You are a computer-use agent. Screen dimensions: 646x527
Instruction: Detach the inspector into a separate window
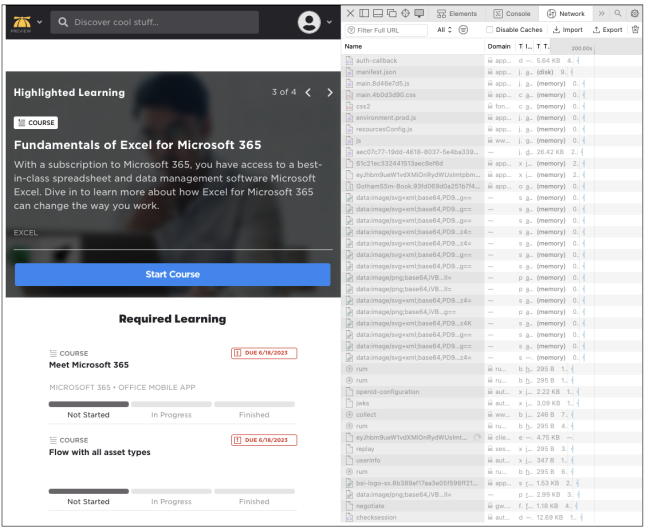pos(391,13)
